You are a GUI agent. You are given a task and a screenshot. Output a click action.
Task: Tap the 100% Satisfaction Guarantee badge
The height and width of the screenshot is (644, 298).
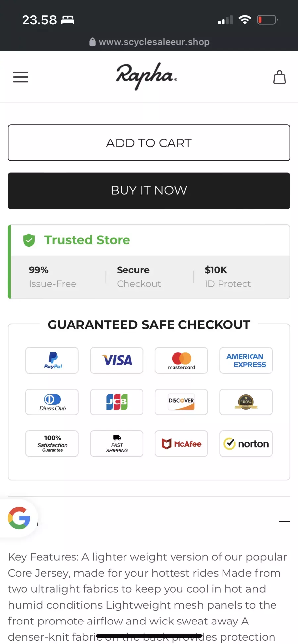click(x=52, y=444)
